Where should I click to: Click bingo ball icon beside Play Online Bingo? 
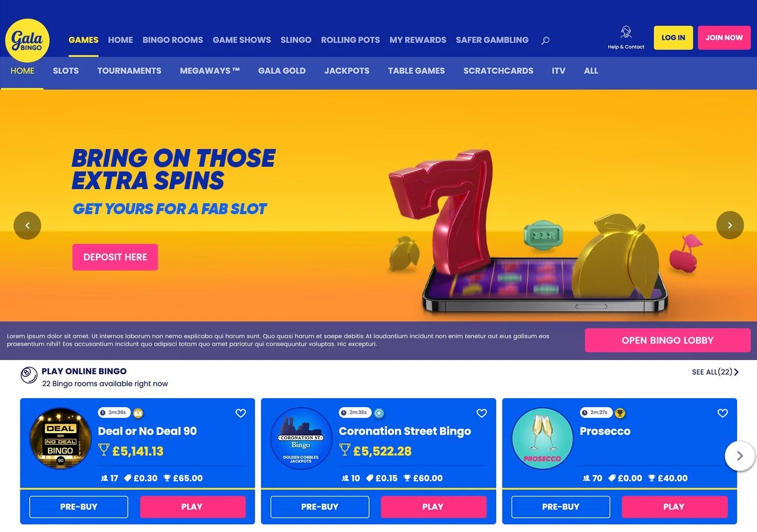tap(29, 375)
